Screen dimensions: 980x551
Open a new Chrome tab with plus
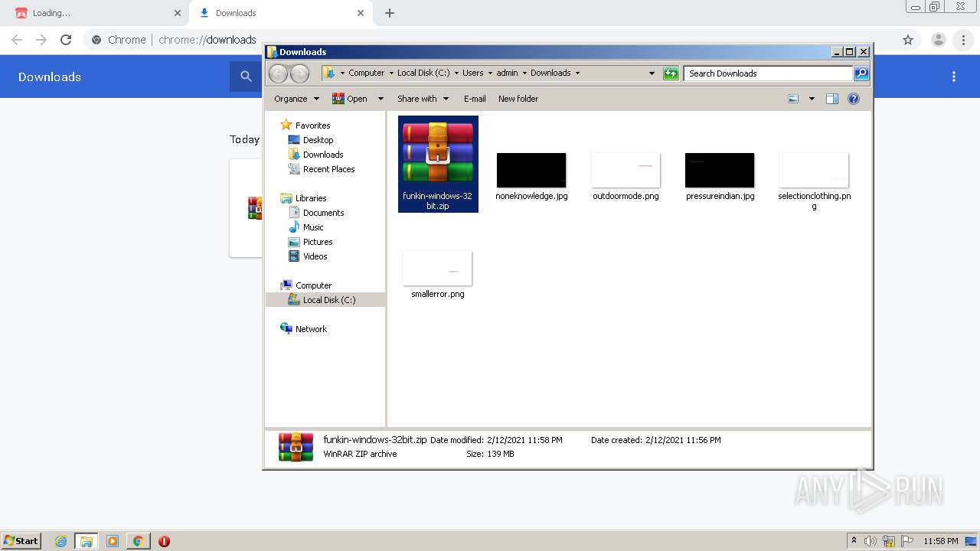click(x=390, y=13)
